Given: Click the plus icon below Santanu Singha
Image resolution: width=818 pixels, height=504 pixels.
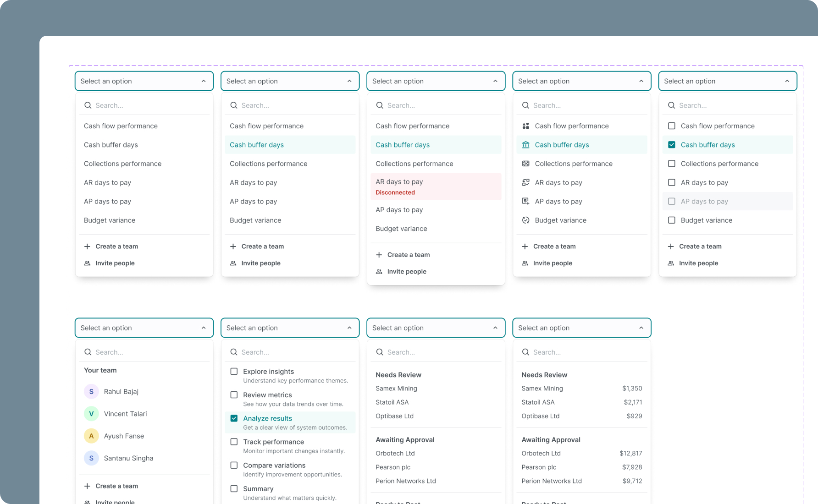Looking at the screenshot, I should [x=87, y=486].
